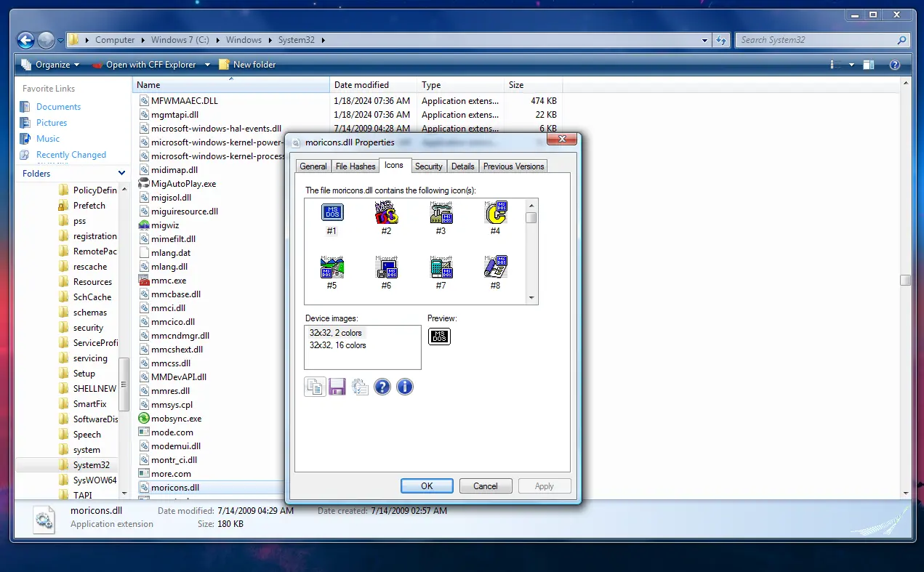
Task: Click the blue question mark help icon
Action: coord(382,387)
